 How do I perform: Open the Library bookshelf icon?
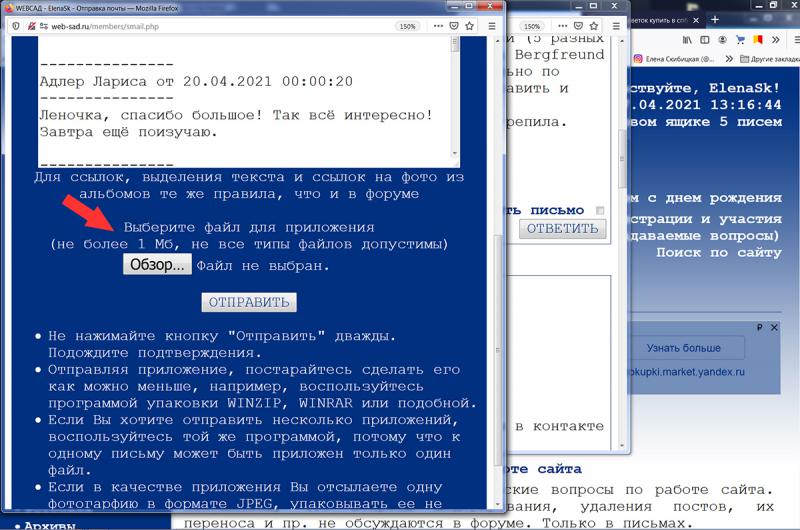[x=688, y=39]
